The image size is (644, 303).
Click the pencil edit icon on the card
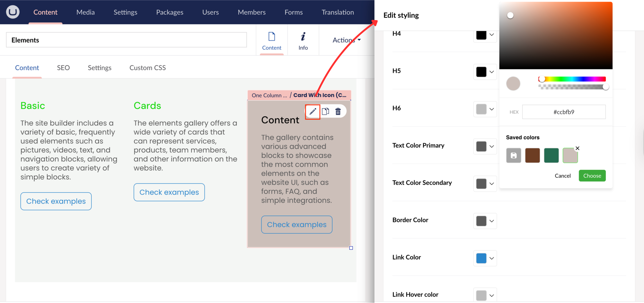coord(312,111)
